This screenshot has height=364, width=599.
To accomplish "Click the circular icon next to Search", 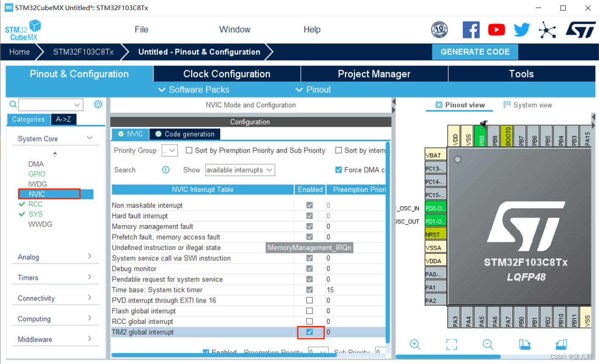I will pyautogui.click(x=166, y=170).
